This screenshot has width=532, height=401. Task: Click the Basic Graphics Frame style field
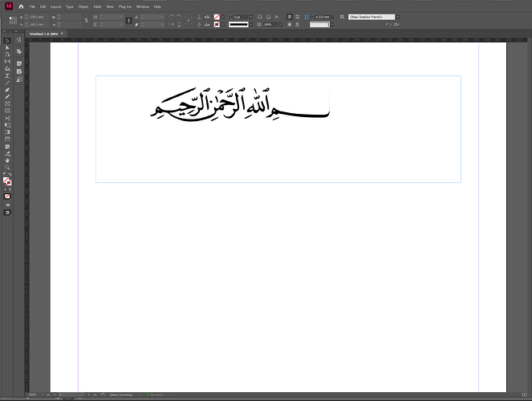point(372,17)
